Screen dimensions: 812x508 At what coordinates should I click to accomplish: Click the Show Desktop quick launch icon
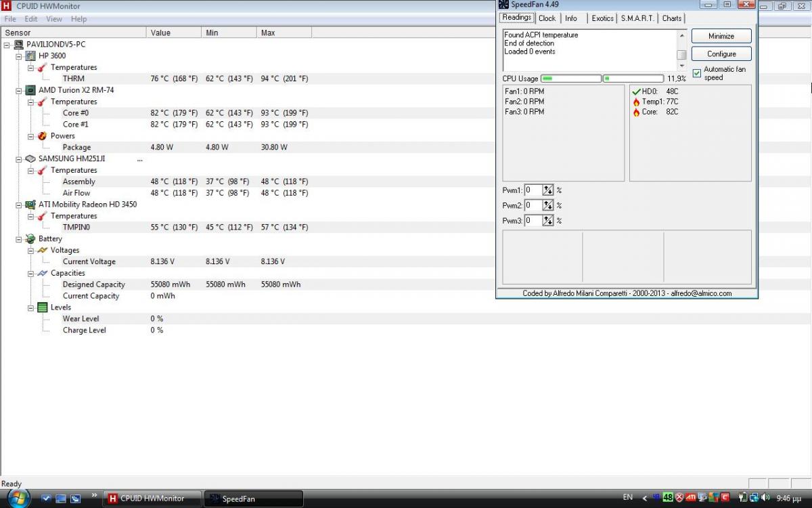(60, 499)
